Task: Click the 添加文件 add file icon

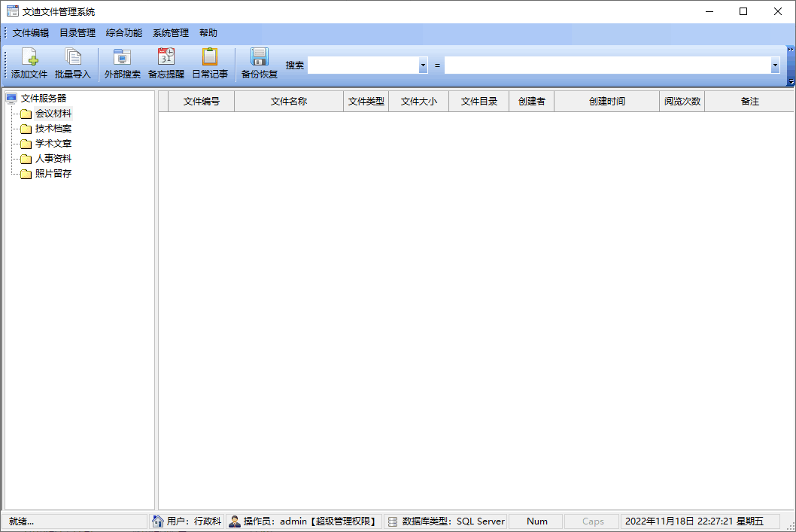Action: (29, 64)
